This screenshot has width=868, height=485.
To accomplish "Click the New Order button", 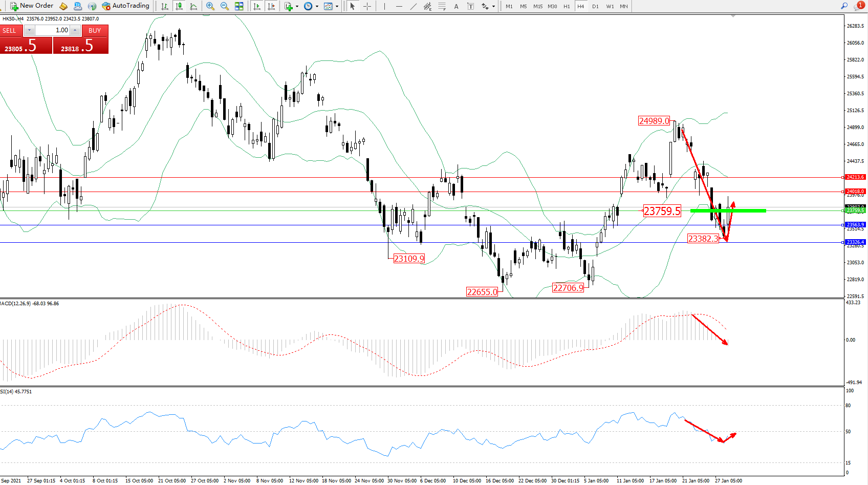I will 32,6.
